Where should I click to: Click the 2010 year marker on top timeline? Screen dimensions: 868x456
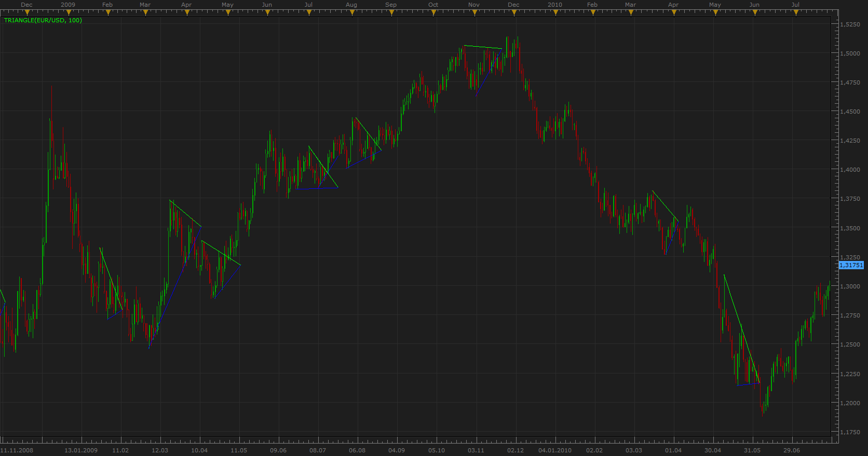coord(555,5)
